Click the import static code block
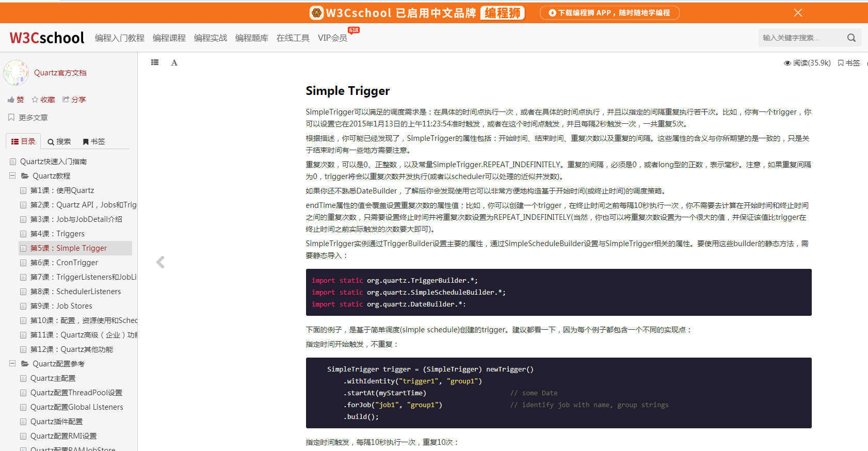 [x=558, y=292]
